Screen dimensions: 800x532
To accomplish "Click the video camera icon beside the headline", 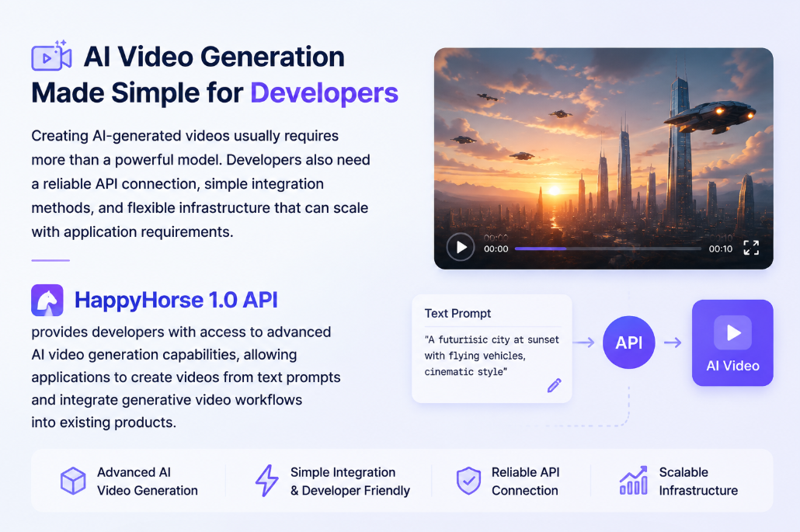I will [51, 56].
